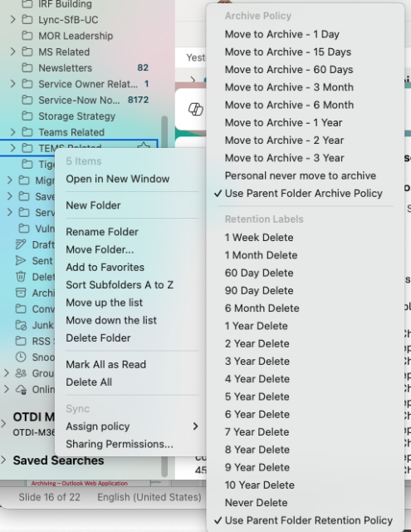Expand the Online Archive section

pos(7,389)
